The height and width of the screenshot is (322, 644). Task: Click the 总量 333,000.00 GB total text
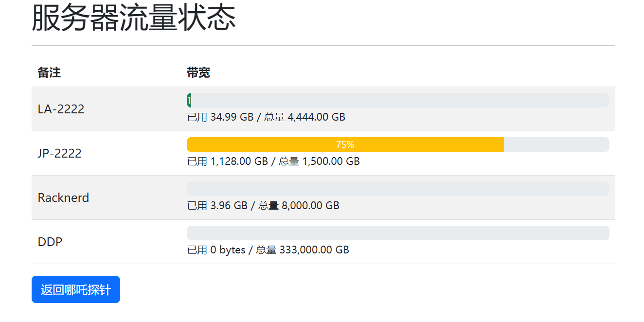point(303,250)
